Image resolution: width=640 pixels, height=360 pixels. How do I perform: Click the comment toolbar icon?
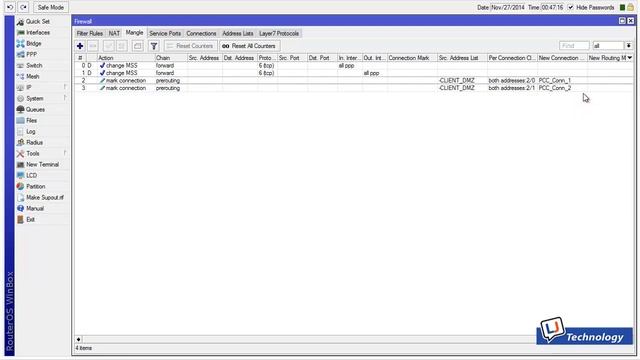coord(138,46)
